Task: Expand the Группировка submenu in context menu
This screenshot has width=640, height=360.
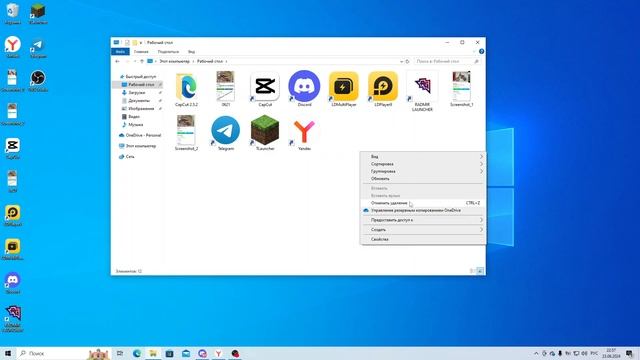Action: 423,171
